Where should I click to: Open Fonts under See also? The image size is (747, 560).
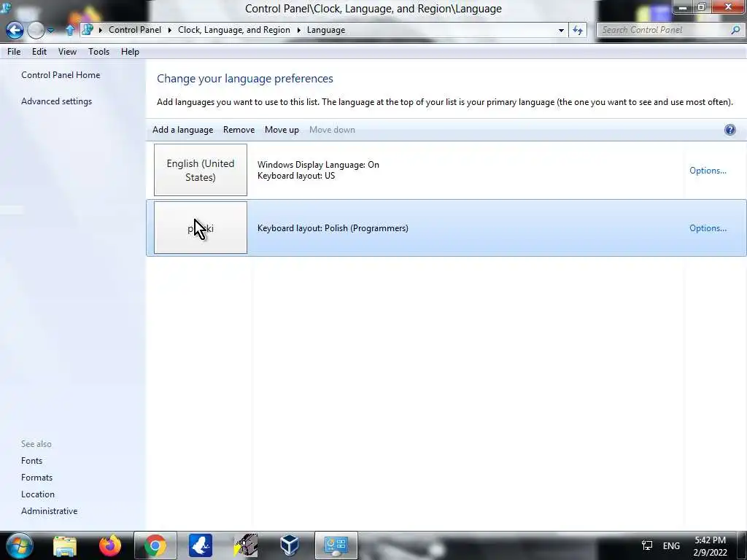pyautogui.click(x=31, y=461)
